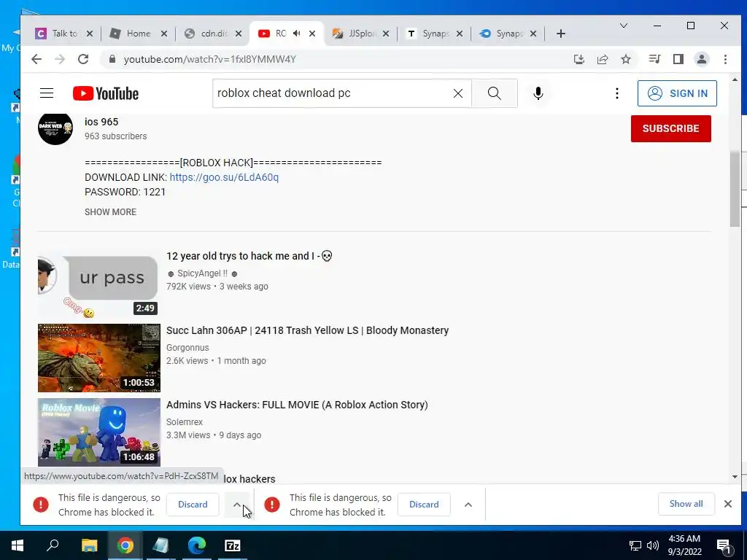
Task: Toggle the Chrome side panel
Action: (x=678, y=59)
